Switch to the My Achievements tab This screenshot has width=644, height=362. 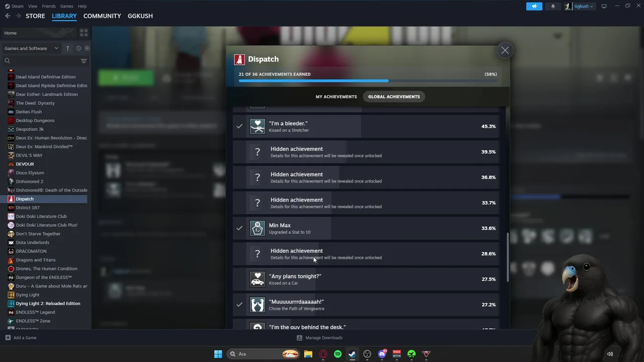pyautogui.click(x=336, y=97)
